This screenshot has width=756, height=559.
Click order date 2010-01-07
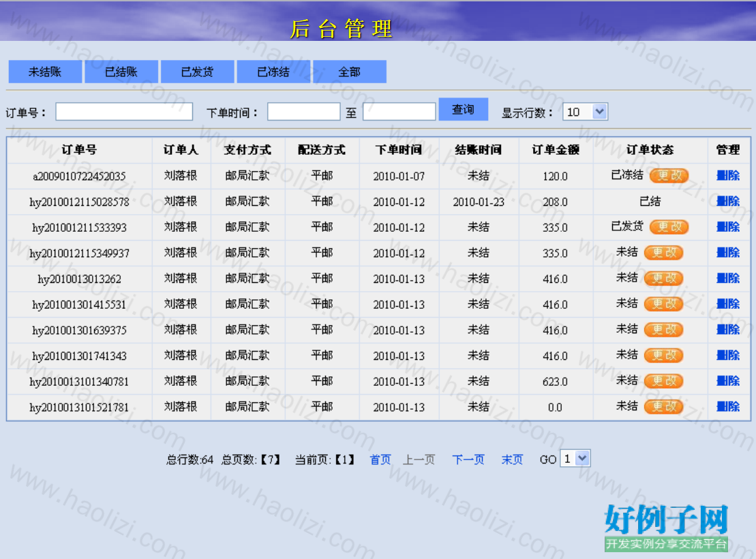[399, 177]
